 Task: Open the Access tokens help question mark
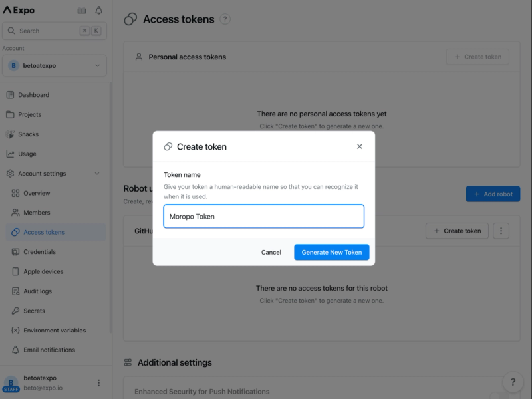[x=225, y=19]
